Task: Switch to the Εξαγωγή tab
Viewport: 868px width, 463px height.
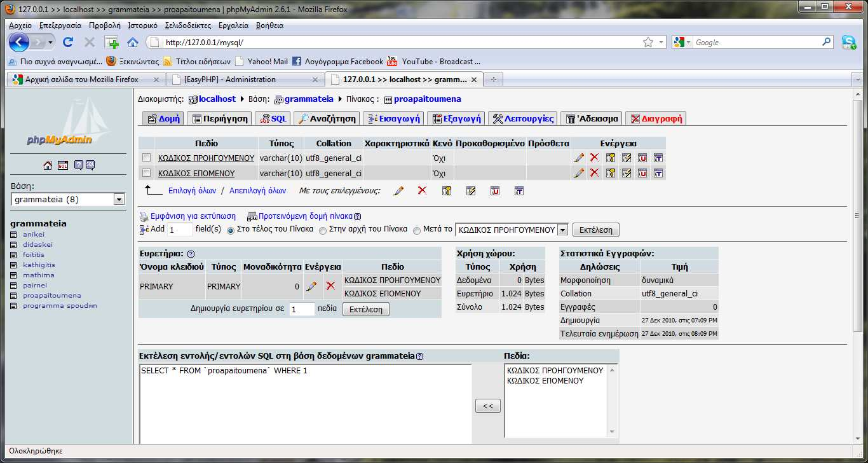Action: click(x=456, y=119)
